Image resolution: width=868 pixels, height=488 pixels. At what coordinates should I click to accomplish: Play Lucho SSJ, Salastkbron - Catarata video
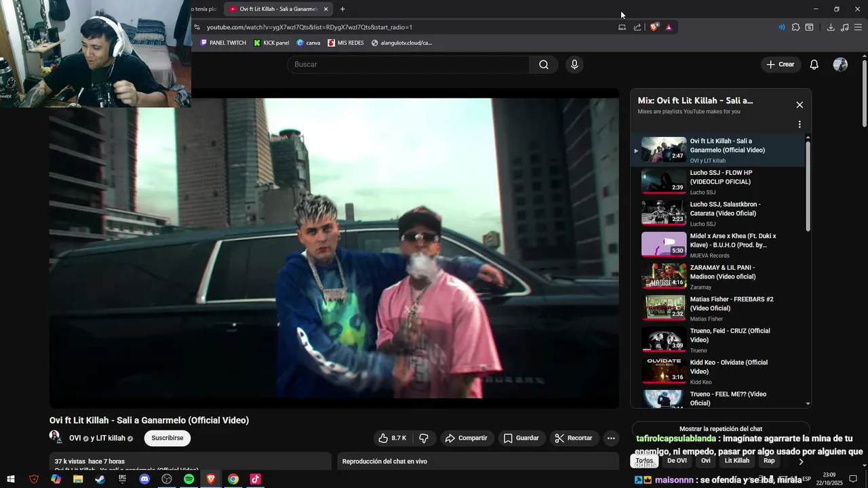(719, 213)
